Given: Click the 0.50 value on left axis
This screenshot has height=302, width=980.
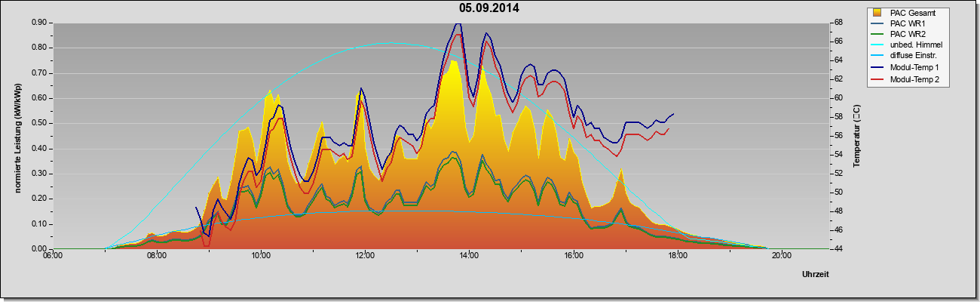Looking at the screenshot, I should pos(39,123).
